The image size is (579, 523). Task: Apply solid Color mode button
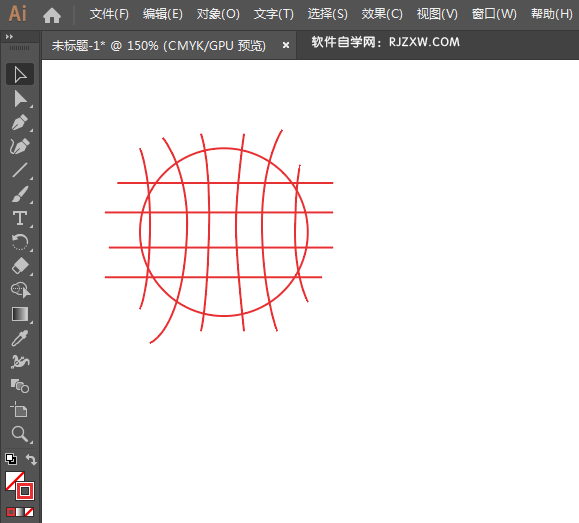click(x=11, y=512)
